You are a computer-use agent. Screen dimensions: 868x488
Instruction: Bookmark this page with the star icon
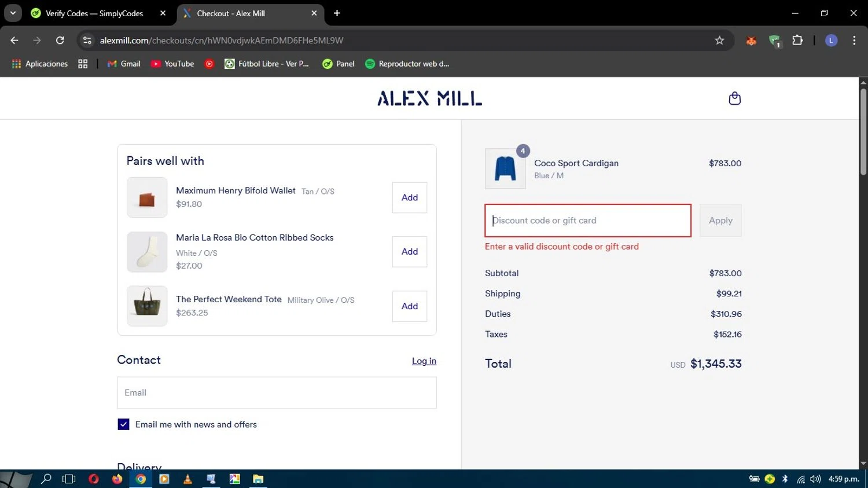point(719,40)
